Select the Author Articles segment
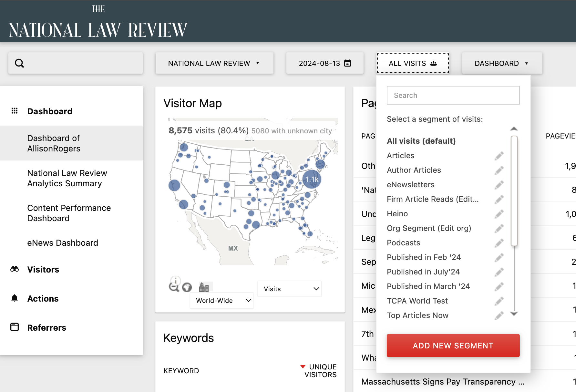Screen dimensions: 576x392 click(414, 170)
